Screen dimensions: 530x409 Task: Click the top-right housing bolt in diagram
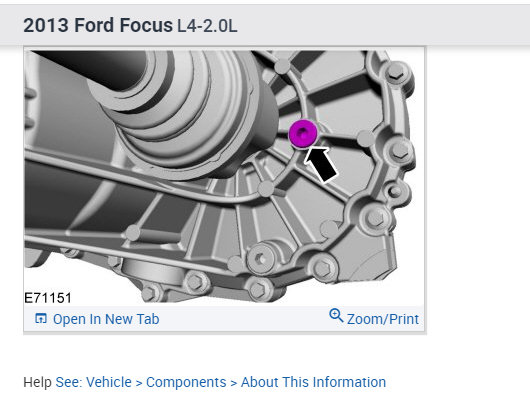(x=395, y=73)
